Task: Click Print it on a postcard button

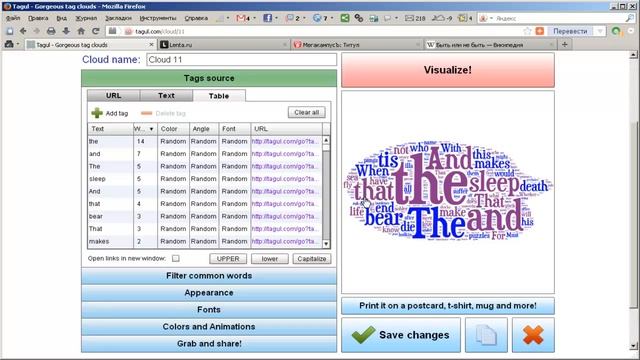Action: 448,306
